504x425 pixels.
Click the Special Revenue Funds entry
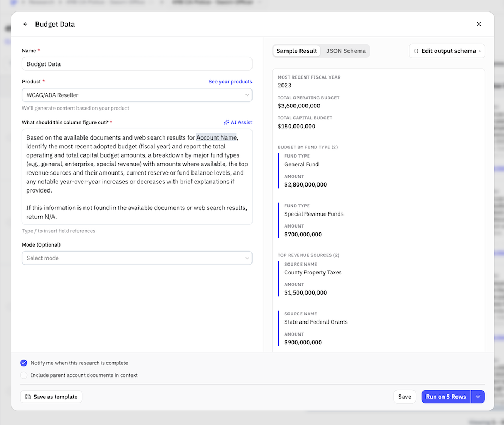click(x=314, y=214)
